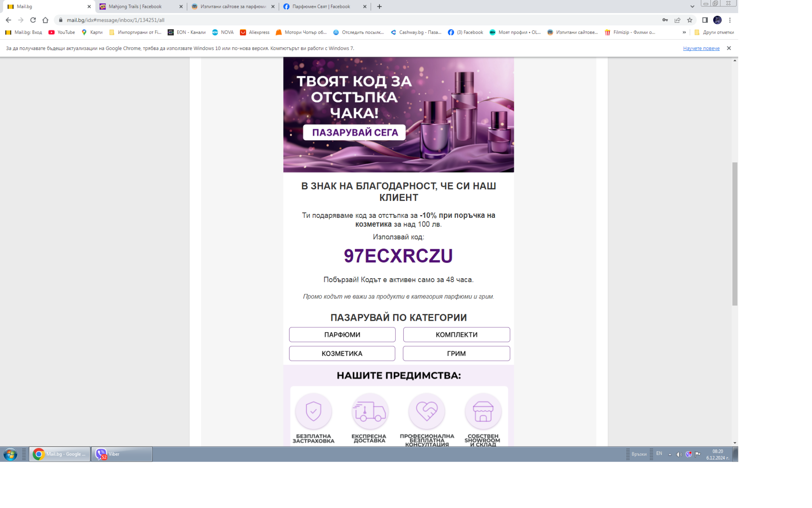Image resolution: width=812 pixels, height=508 pixels.
Task: Expand the Импортирани от Fi... bookmarks folder
Action: [135, 32]
